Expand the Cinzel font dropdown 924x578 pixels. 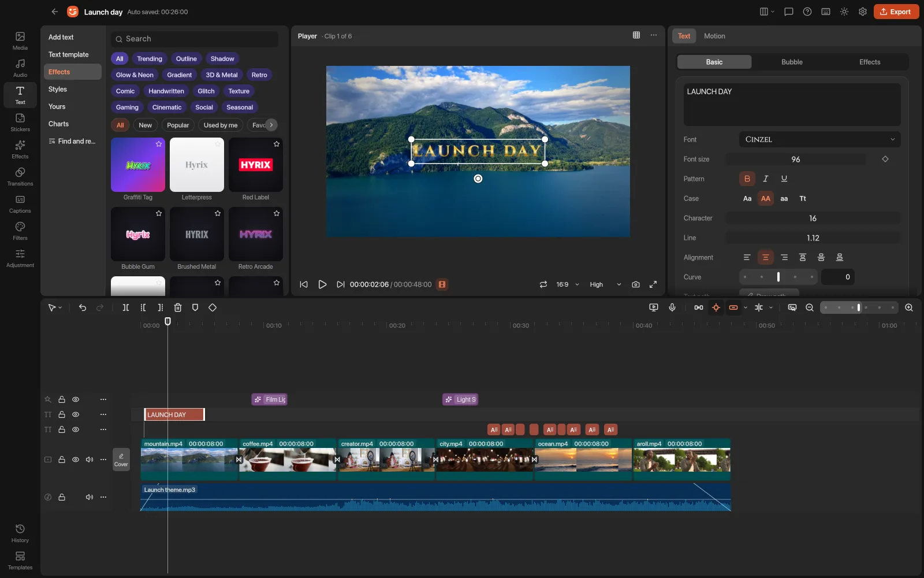click(820, 139)
